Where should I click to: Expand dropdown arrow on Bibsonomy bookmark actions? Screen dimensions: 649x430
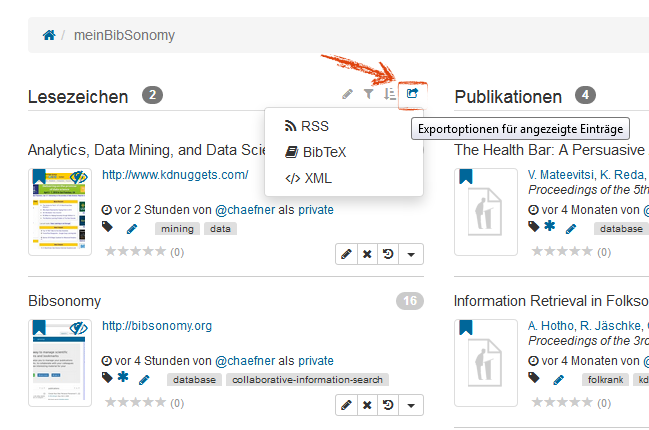pyautogui.click(x=411, y=405)
